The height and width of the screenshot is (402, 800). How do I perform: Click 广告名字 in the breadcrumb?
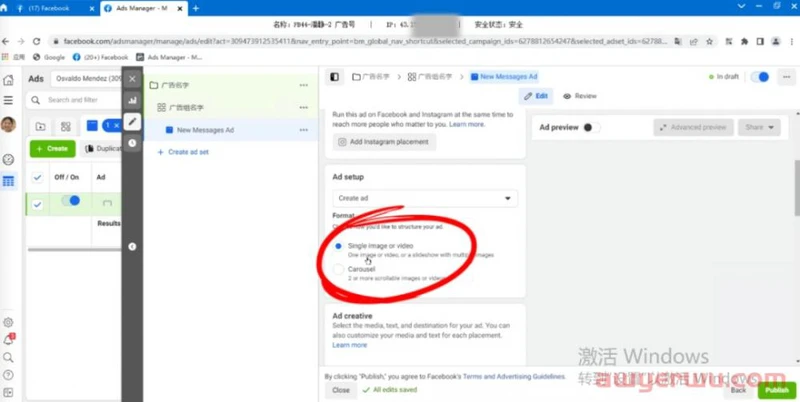pyautogui.click(x=370, y=77)
